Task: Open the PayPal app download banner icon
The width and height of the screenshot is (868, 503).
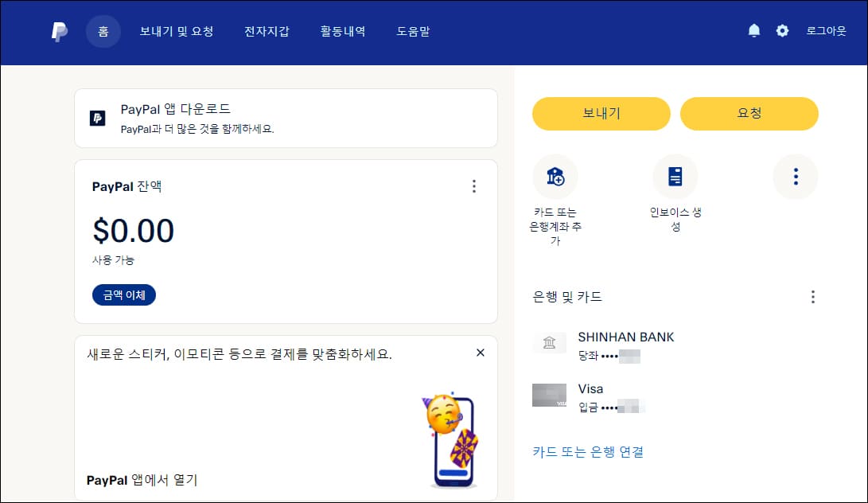Action: (99, 118)
